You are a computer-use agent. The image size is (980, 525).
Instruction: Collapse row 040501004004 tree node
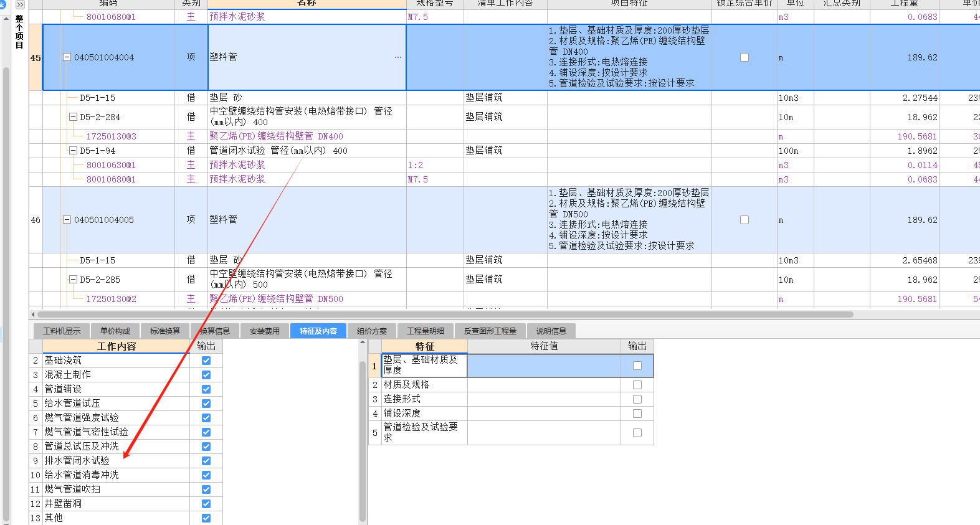pos(67,57)
